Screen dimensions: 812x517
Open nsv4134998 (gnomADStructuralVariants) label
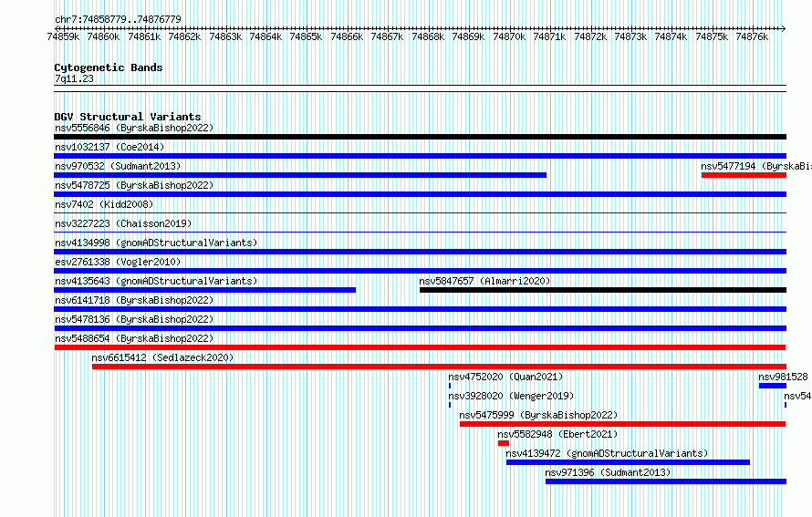(156, 243)
